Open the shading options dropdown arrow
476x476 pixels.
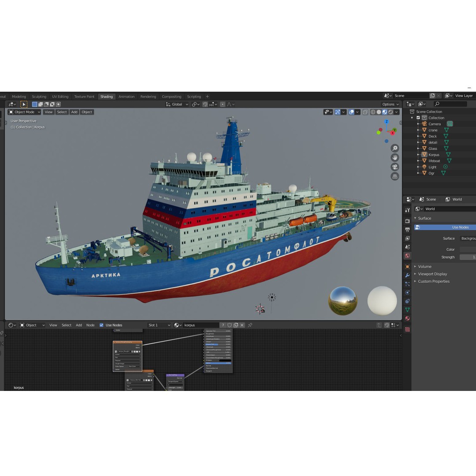pos(397,112)
